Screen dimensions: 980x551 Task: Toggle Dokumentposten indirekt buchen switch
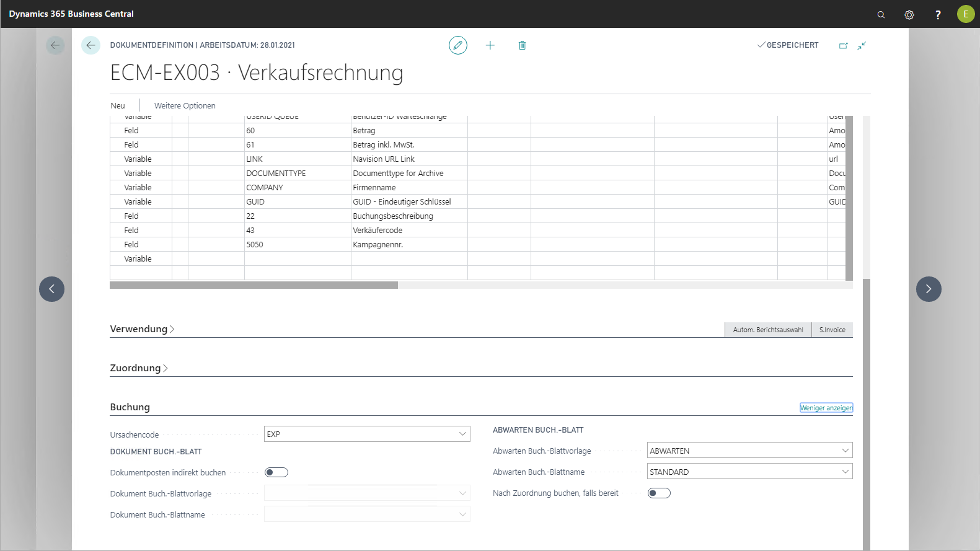[276, 472]
